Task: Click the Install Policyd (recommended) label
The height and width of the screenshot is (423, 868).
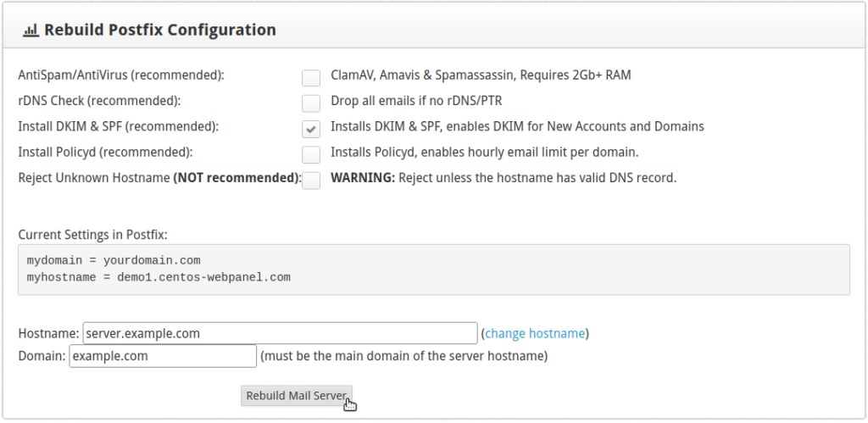Action: (106, 153)
